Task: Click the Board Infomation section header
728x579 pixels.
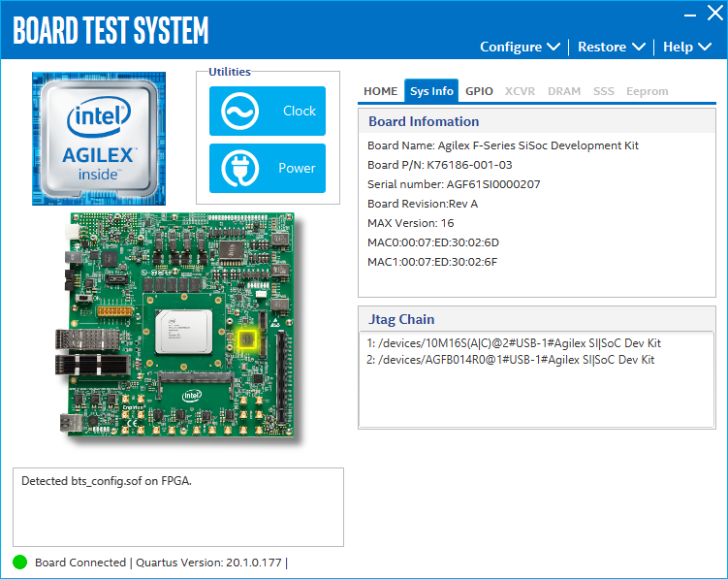Action: 424,121
